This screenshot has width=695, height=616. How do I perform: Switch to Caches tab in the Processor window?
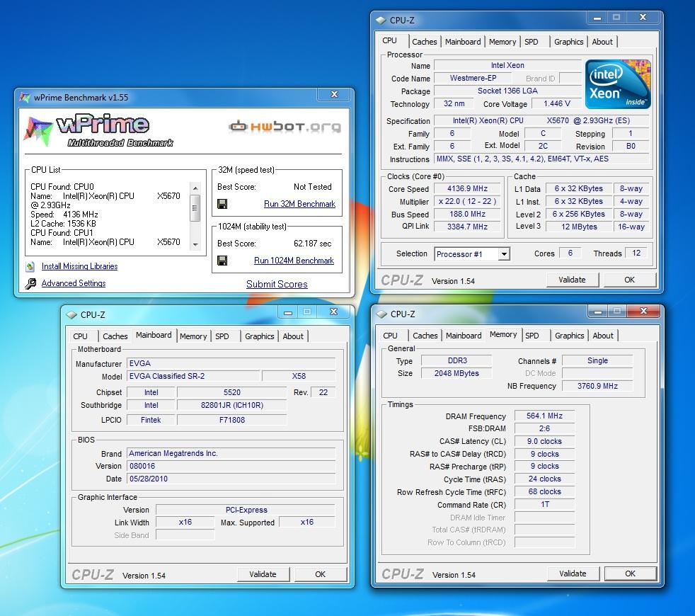tap(424, 42)
